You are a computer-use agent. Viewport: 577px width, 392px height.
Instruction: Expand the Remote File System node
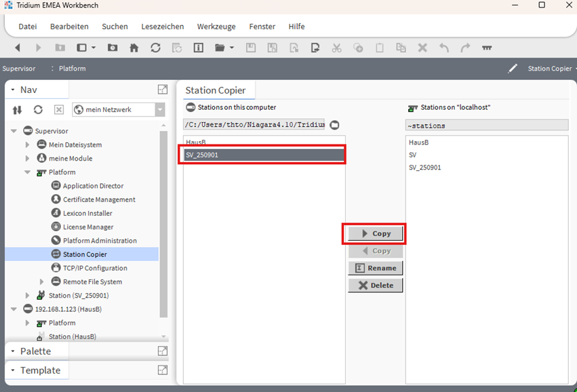point(41,282)
